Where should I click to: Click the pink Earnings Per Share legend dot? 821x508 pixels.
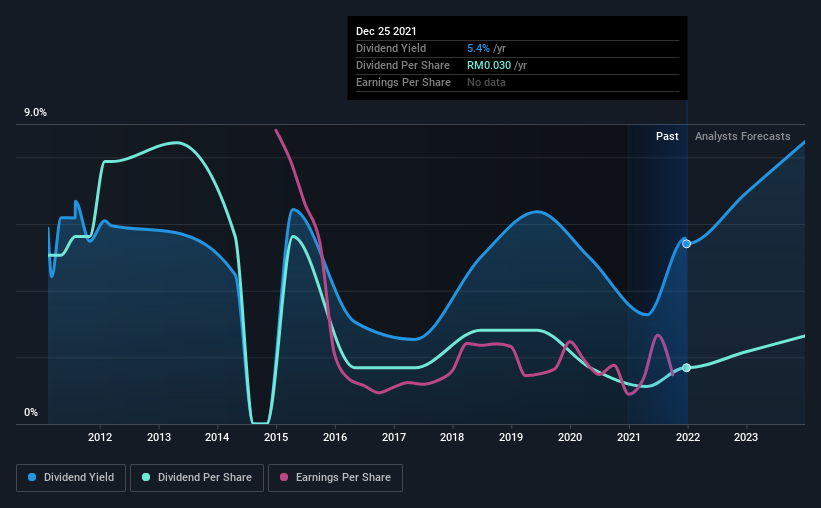click(x=284, y=477)
